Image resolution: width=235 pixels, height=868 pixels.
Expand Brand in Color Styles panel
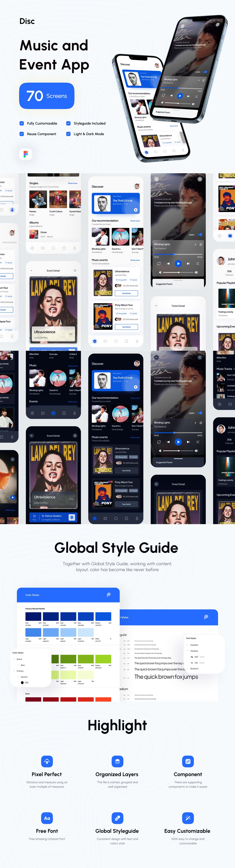(14, 659)
